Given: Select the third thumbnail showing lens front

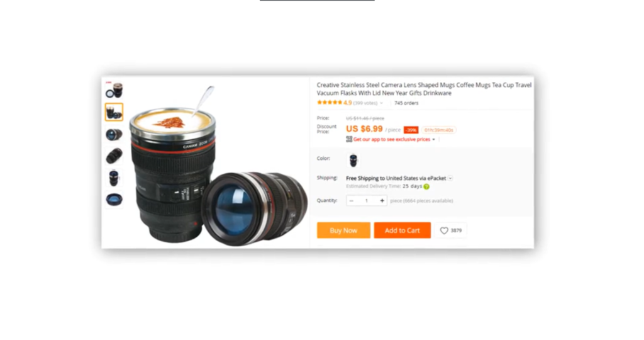Looking at the screenshot, I should tap(114, 135).
